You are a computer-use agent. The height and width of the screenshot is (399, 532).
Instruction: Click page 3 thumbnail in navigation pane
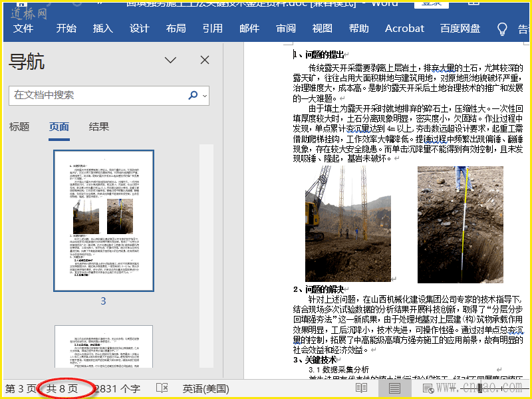point(104,220)
